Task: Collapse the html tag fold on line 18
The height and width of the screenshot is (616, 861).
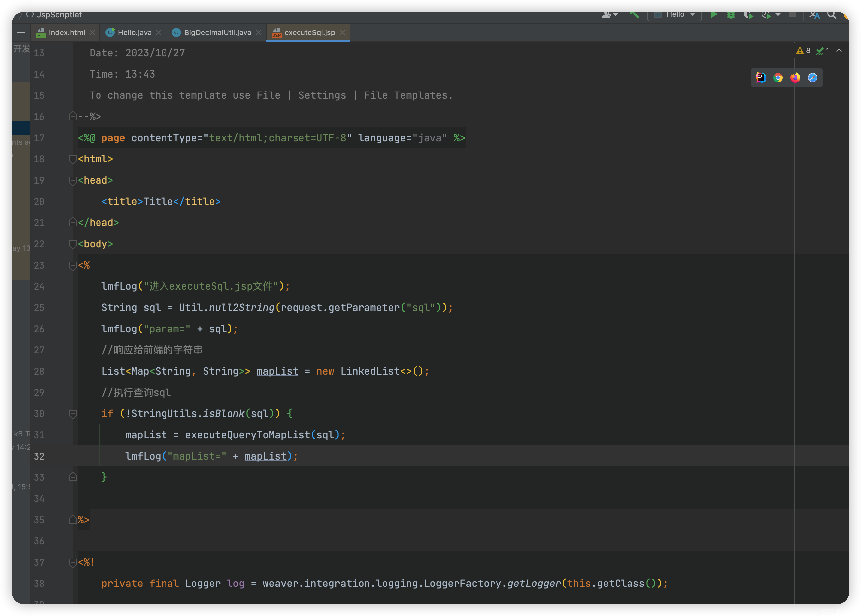Action: (73, 159)
